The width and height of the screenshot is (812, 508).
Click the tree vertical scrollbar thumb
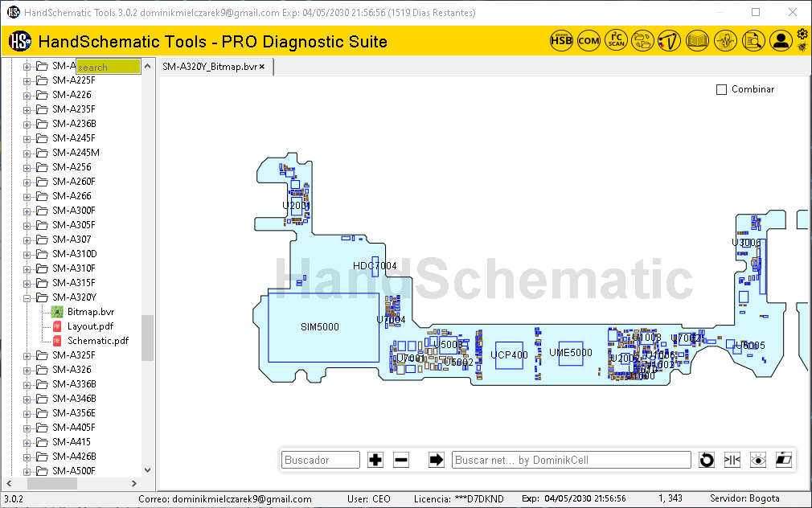click(x=148, y=338)
